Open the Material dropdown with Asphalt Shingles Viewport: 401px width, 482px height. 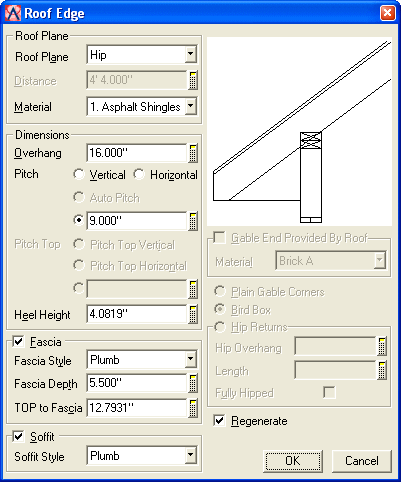[142, 107]
